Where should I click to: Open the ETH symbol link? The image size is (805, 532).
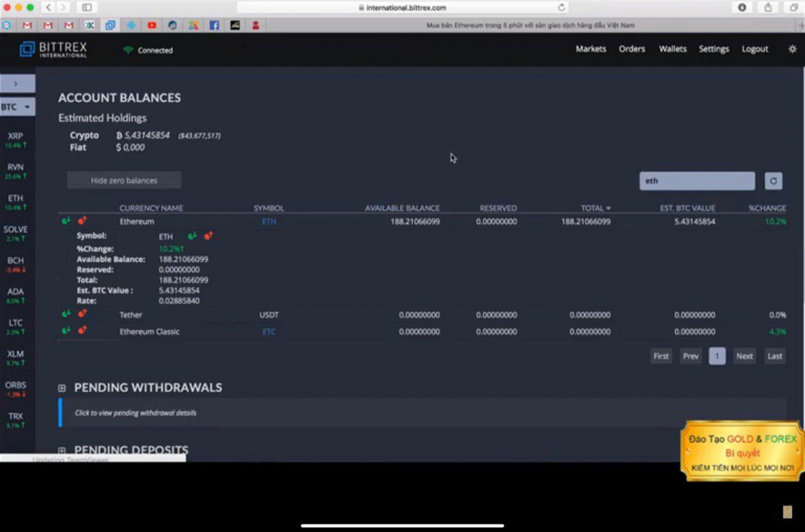point(269,221)
